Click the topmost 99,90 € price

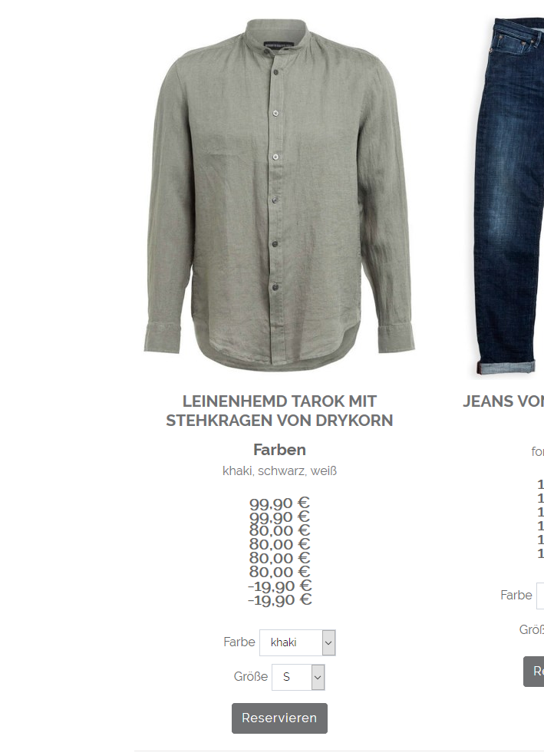coord(279,503)
